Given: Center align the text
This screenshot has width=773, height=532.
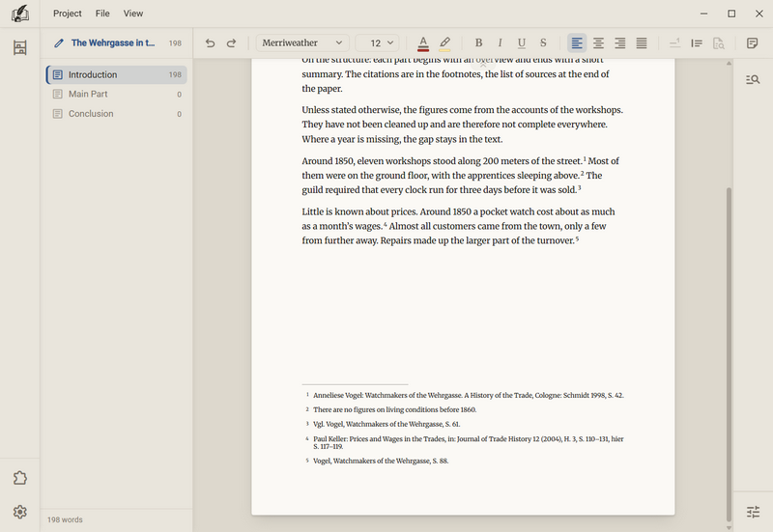Looking at the screenshot, I should coord(598,42).
